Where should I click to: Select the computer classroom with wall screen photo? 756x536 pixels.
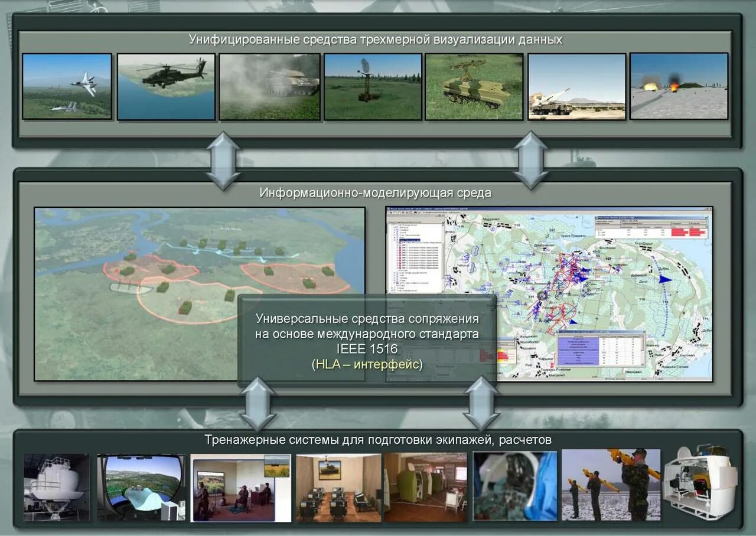338,488
